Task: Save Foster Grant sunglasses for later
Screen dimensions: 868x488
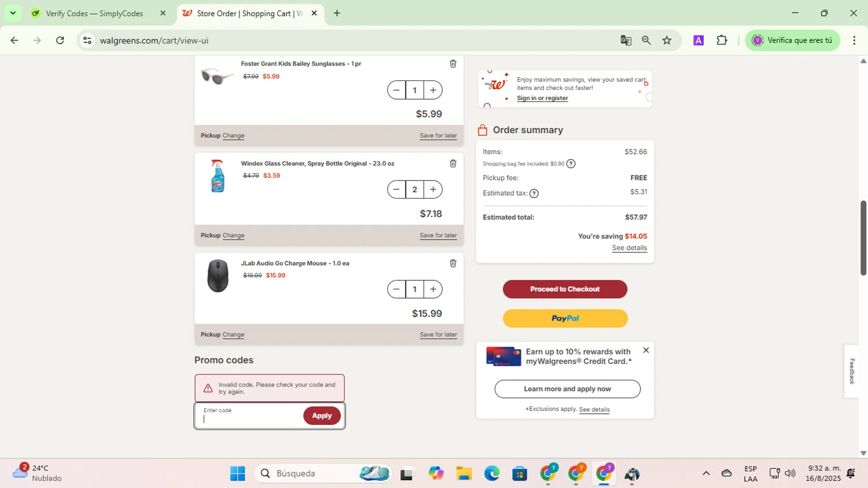Action: pos(438,135)
